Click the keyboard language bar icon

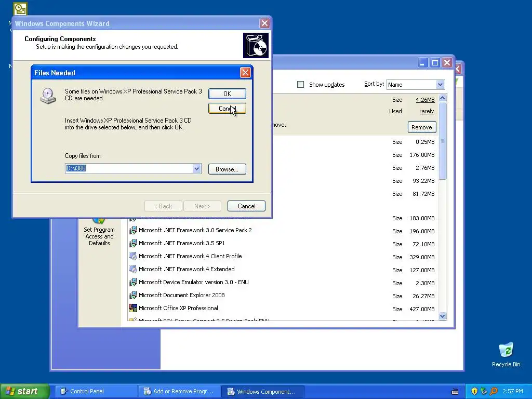pyautogui.click(x=455, y=392)
